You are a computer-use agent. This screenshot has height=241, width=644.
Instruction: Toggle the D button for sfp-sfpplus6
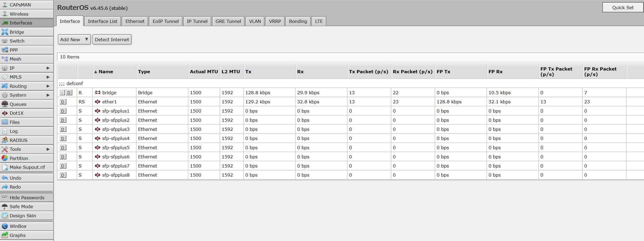pos(63,157)
